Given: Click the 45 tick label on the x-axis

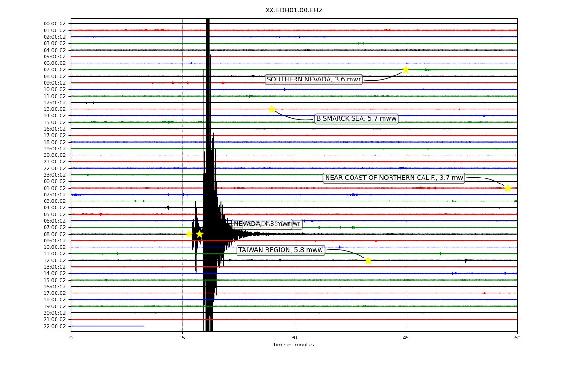Looking at the screenshot, I should pyautogui.click(x=406, y=338).
